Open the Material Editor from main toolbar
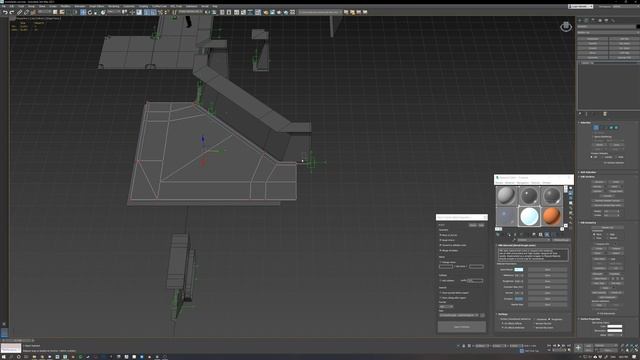Image resolution: width=640 pixels, height=360 pixels. [258, 12]
